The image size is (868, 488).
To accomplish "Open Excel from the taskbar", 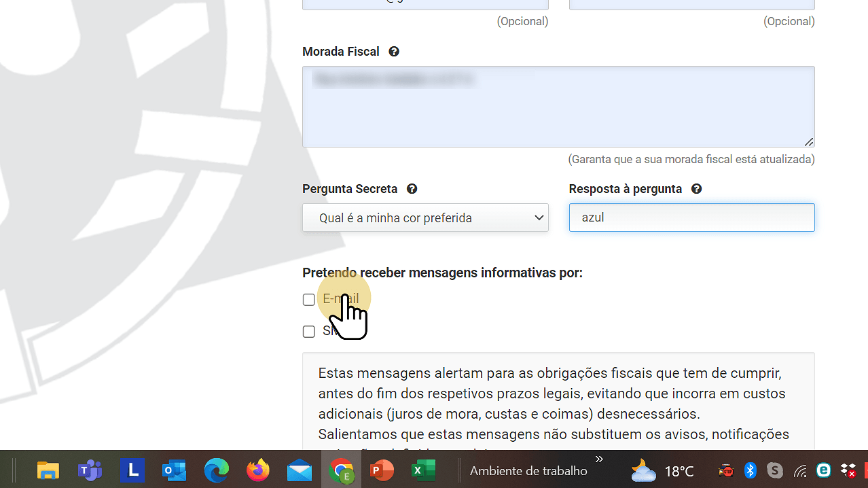I will pos(424,470).
